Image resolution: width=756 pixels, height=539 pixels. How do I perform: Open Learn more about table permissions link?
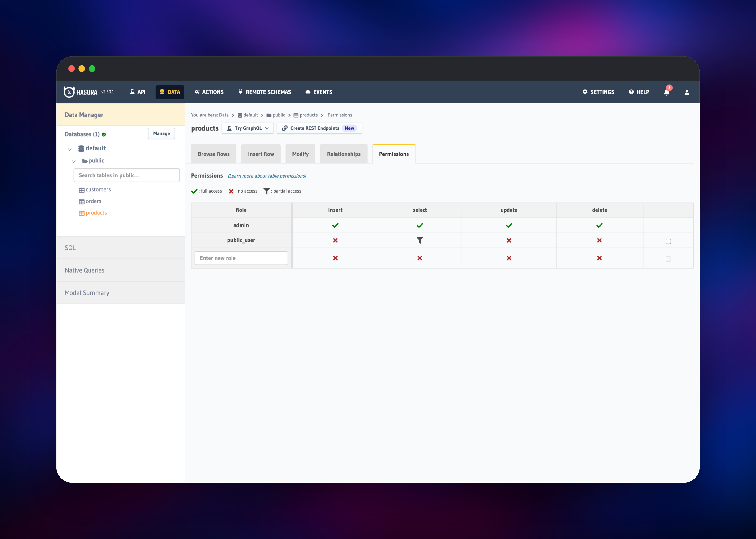click(x=267, y=176)
